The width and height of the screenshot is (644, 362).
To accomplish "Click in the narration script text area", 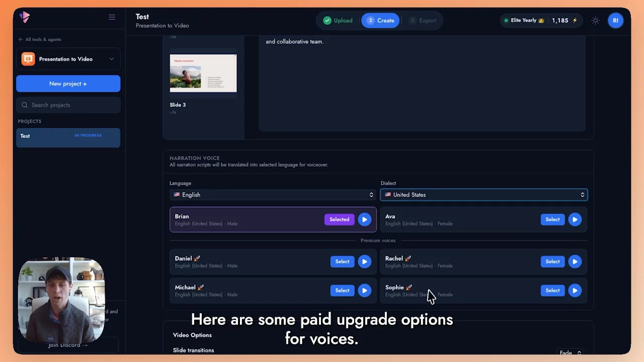I will [x=422, y=83].
